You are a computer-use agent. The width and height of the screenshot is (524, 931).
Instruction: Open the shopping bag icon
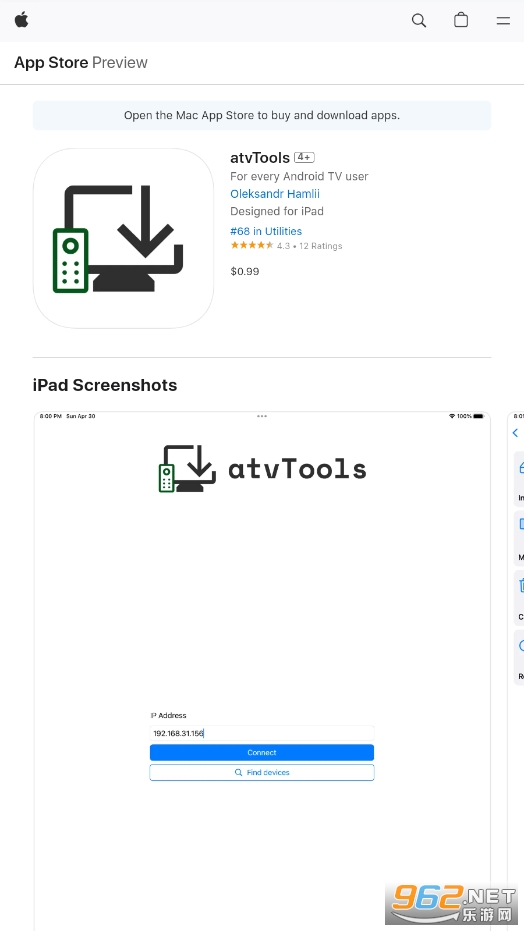click(x=461, y=20)
